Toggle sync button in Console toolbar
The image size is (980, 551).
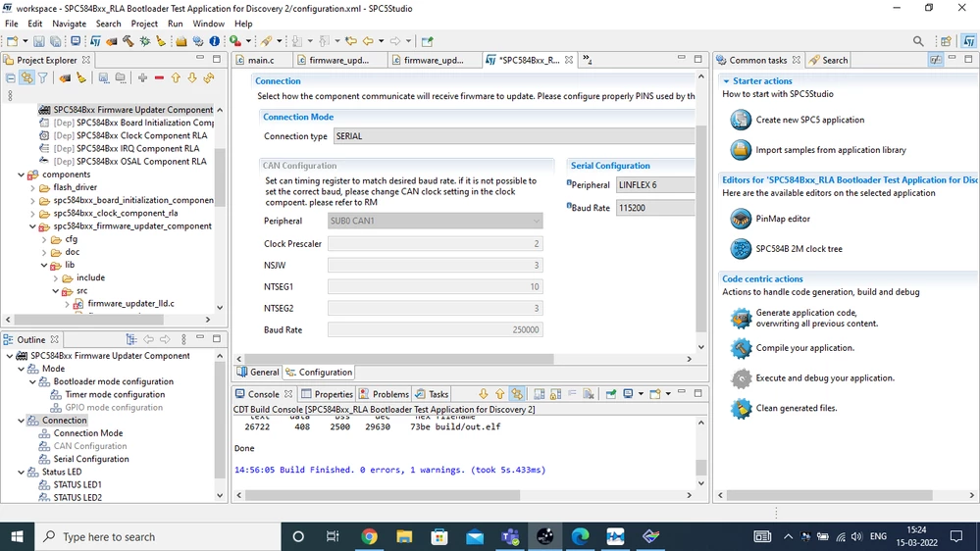[517, 394]
